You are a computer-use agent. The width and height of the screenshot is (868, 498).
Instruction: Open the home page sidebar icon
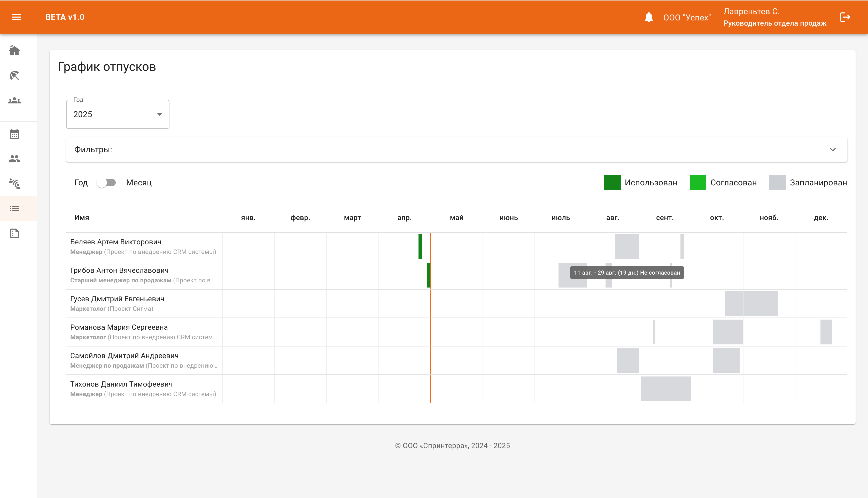coord(14,51)
